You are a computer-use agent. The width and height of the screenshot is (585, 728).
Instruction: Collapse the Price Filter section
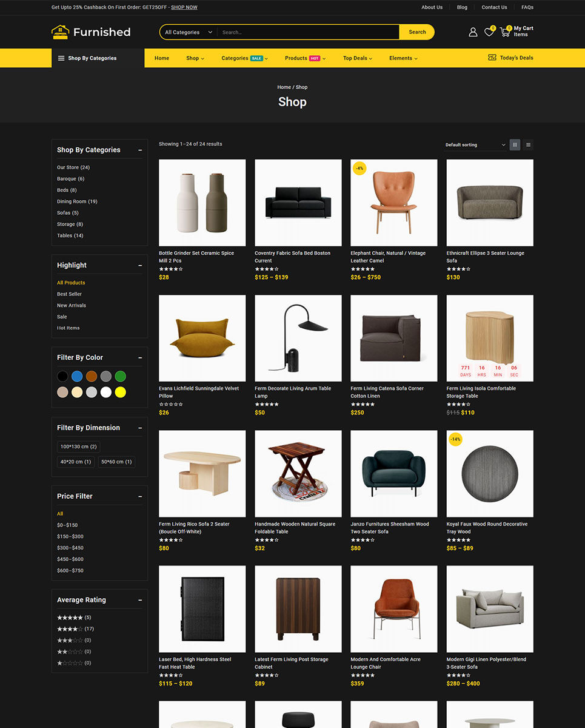coord(140,496)
